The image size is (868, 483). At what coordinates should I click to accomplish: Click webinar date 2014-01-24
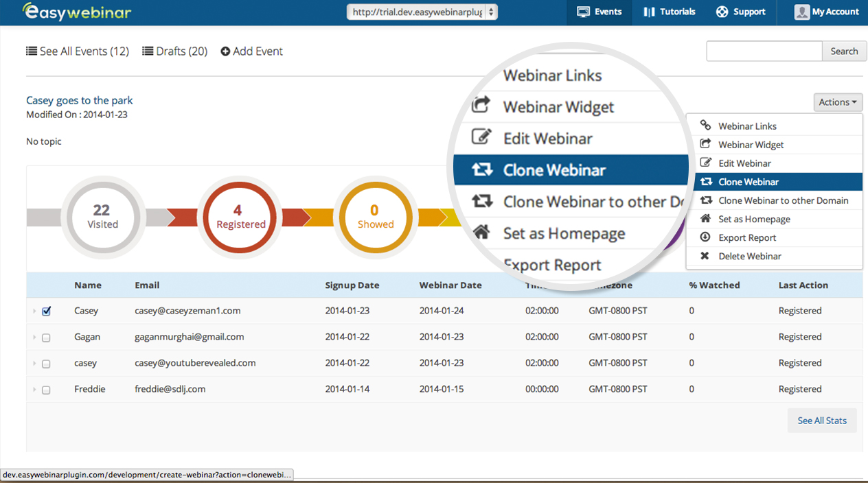[442, 311]
